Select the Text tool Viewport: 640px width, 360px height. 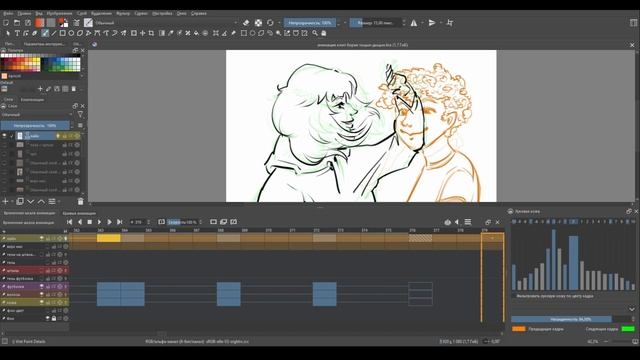click(17, 33)
